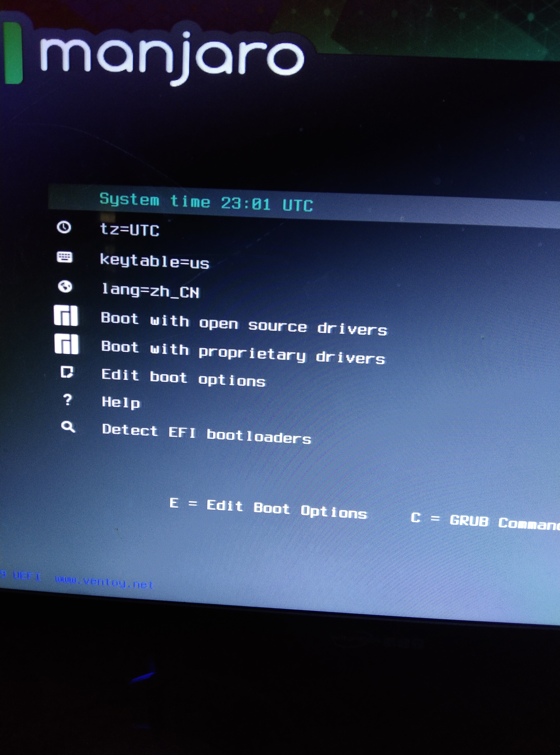
Task: Click the globe icon beside lang=zh_CN
Action: 65,286
